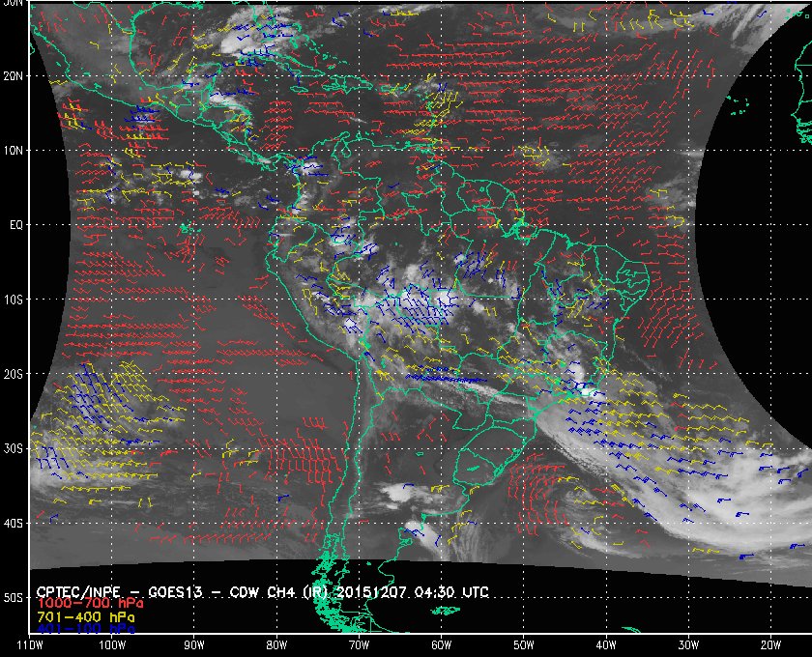The image size is (812, 657).
Task: Click the 10N latitude label
Action: pos(13,150)
